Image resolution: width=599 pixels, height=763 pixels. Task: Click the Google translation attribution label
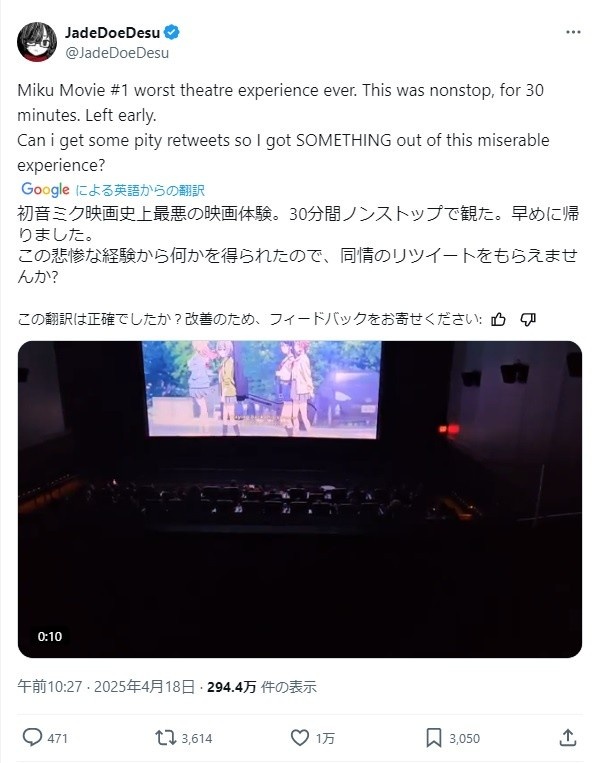tap(113, 189)
